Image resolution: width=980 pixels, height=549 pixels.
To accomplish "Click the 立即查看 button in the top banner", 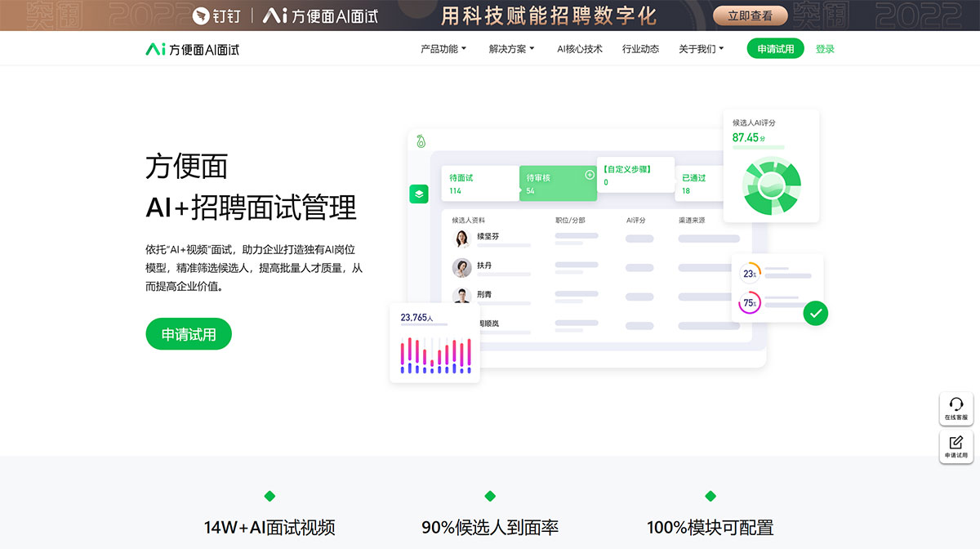I will pos(749,16).
